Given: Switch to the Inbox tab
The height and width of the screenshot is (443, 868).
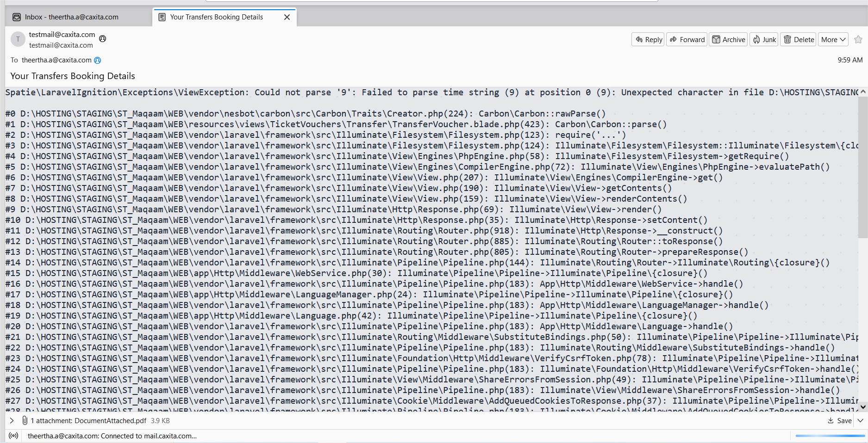Looking at the screenshot, I should point(69,17).
